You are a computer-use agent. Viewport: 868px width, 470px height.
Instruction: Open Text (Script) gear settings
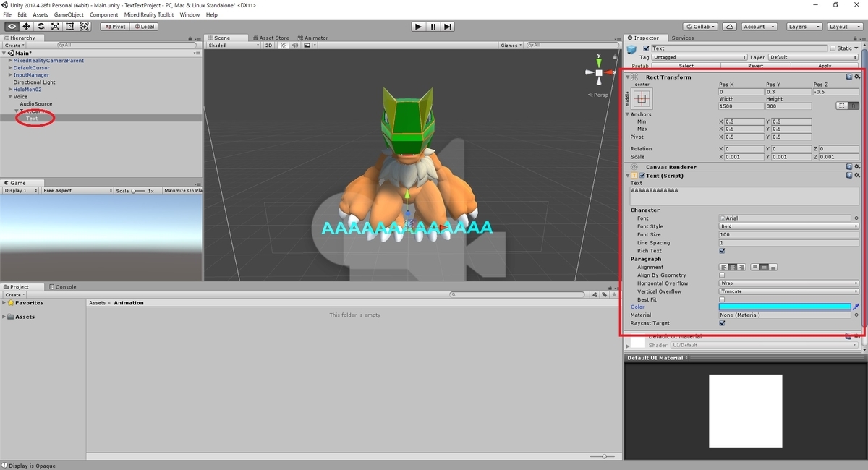click(x=857, y=175)
